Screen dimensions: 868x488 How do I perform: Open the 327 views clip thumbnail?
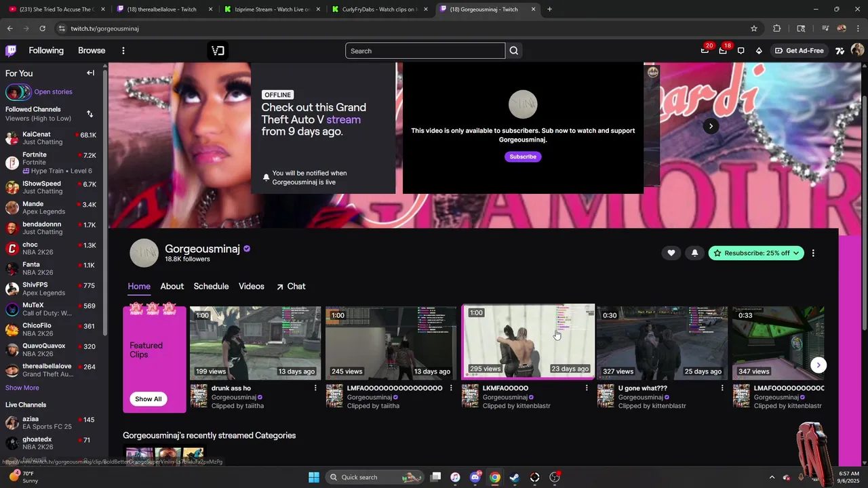[663, 342]
